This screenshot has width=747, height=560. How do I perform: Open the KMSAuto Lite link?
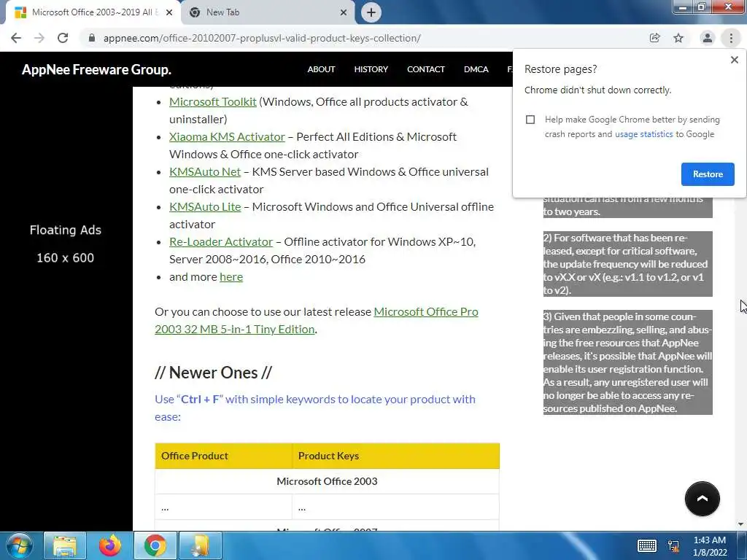pos(205,206)
